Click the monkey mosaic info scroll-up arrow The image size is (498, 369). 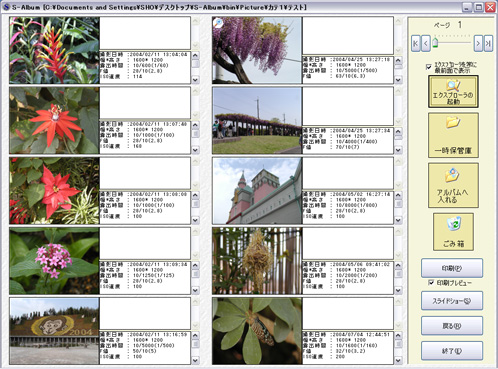[x=195, y=336]
